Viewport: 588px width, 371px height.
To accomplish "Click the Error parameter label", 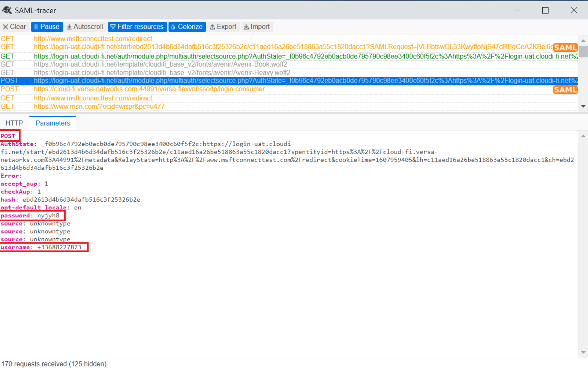I will coord(10,176).
